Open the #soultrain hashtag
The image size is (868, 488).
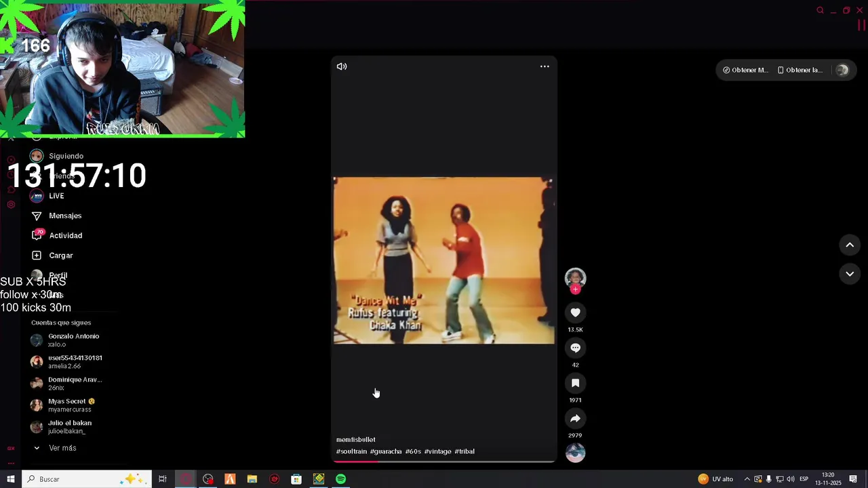[351, 451]
